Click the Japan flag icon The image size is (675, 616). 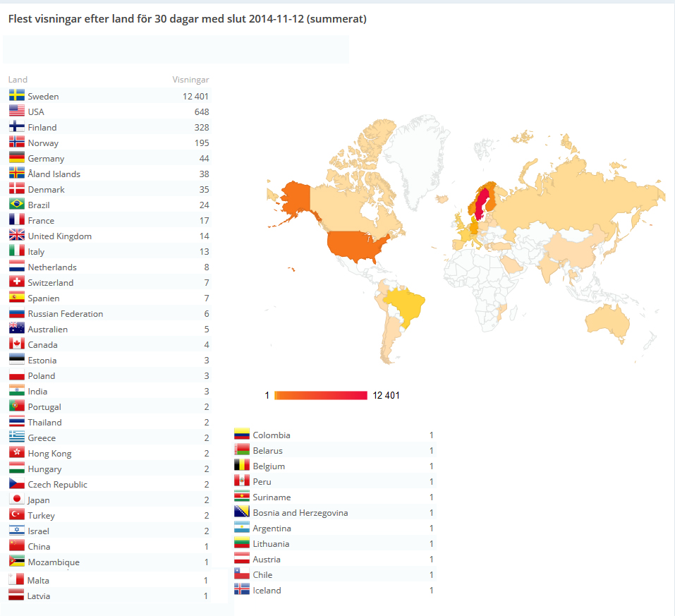(x=17, y=499)
